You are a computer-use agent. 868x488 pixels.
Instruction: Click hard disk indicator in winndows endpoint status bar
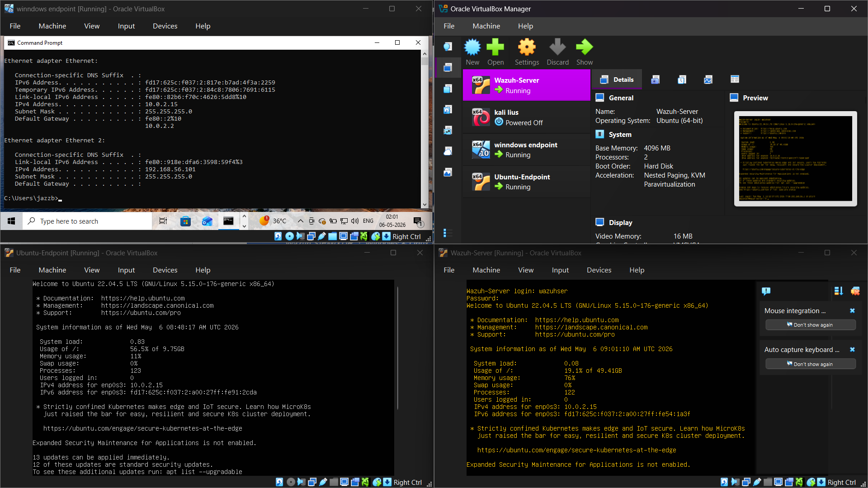tap(278, 236)
